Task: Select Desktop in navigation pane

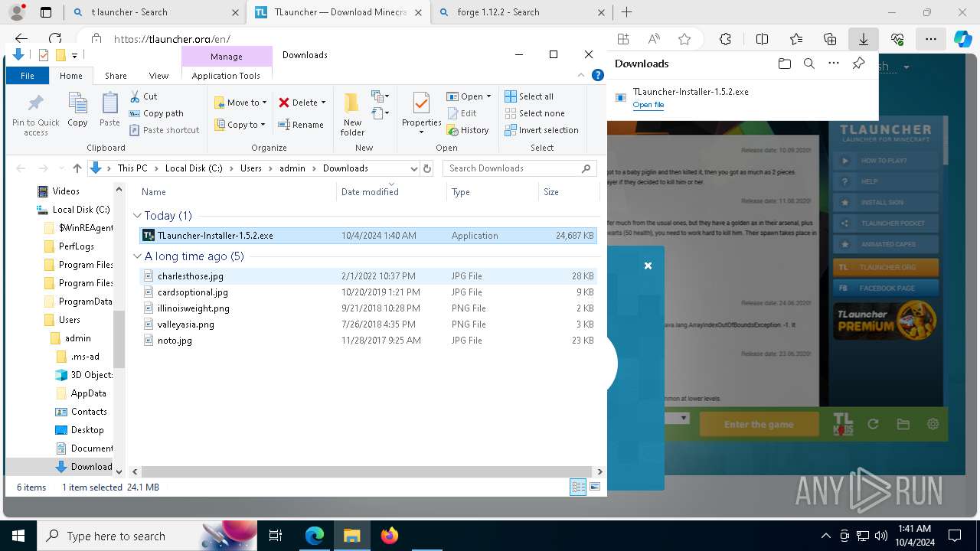Action: point(87,430)
